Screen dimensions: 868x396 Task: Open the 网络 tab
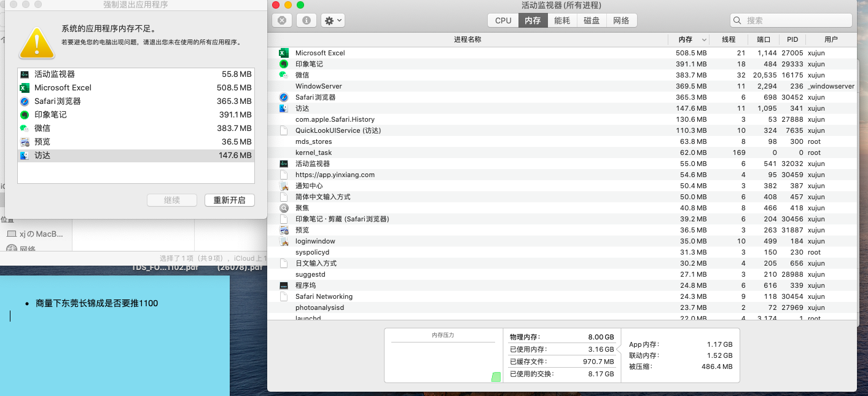(621, 20)
